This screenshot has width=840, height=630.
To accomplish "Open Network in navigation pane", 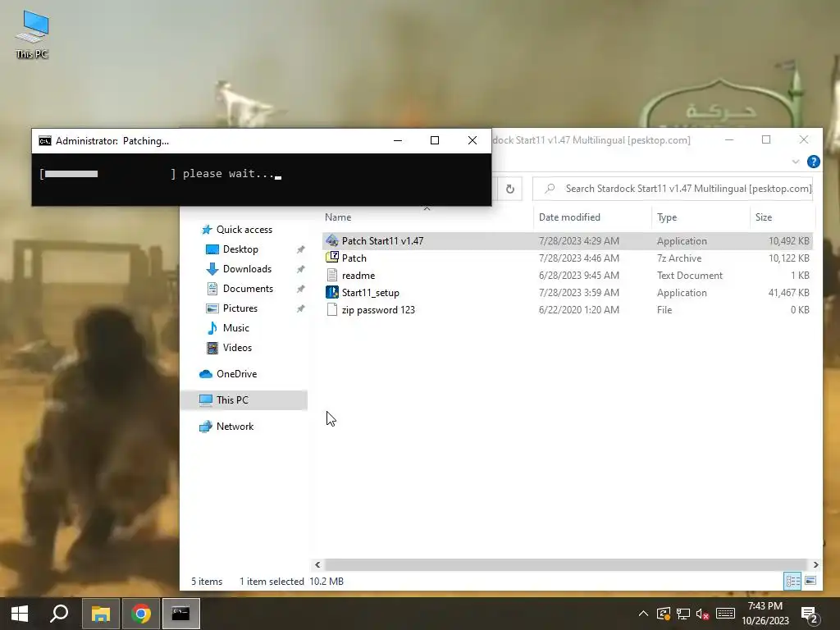I will 235,427.
